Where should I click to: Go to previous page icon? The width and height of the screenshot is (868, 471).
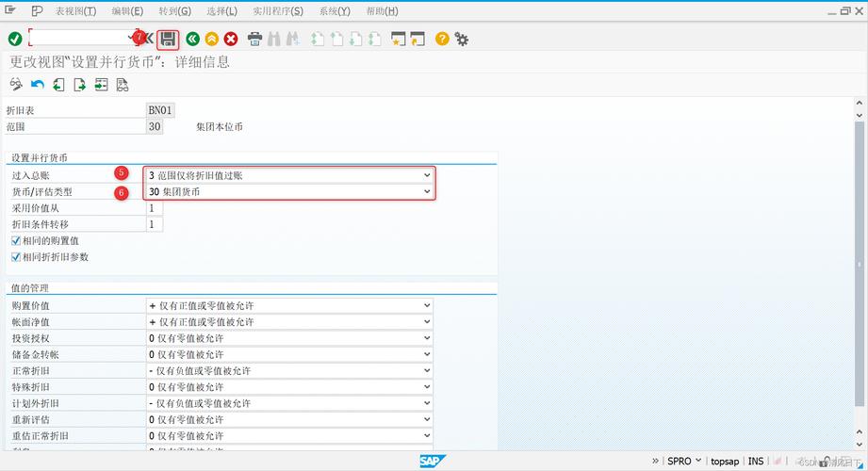point(336,39)
